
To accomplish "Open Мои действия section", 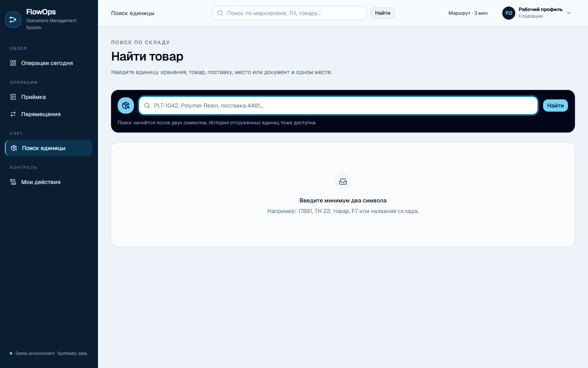I will [49, 182].
